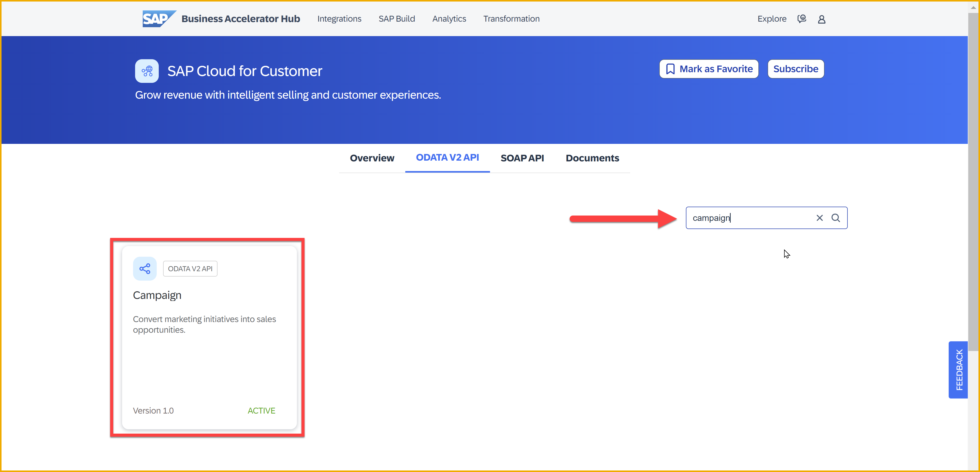980x472 pixels.
Task: Click the Campaign card description text
Action: click(x=204, y=325)
